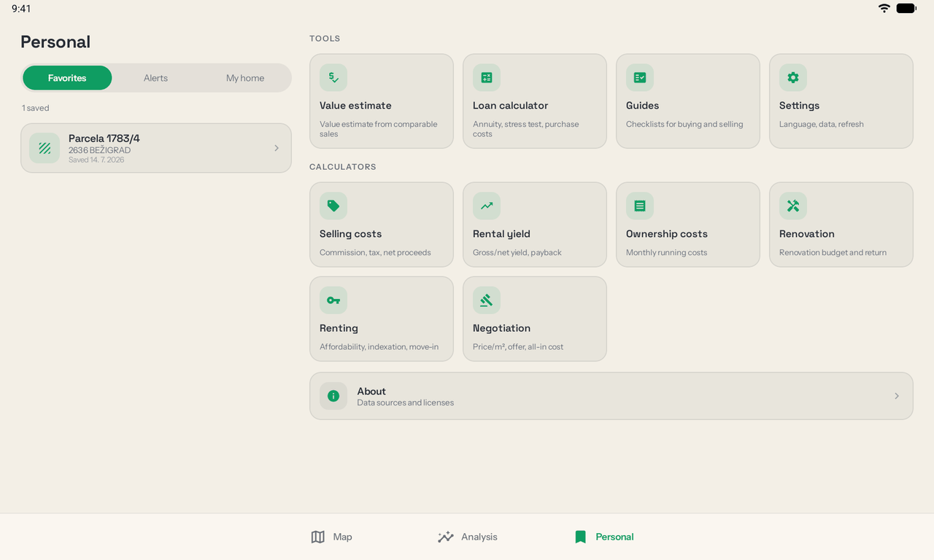Click the Rental yield trend icon
934x560 pixels.
[x=487, y=206]
